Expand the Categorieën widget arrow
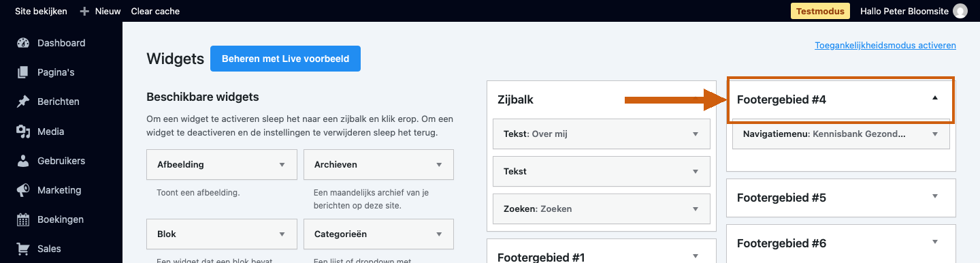 (x=438, y=234)
